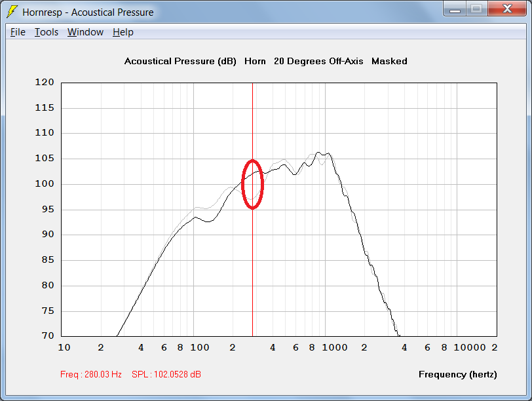Screen dimensions: 532x401
Task: Click the 'Horn' label in chart title
Action: pyautogui.click(x=255, y=61)
